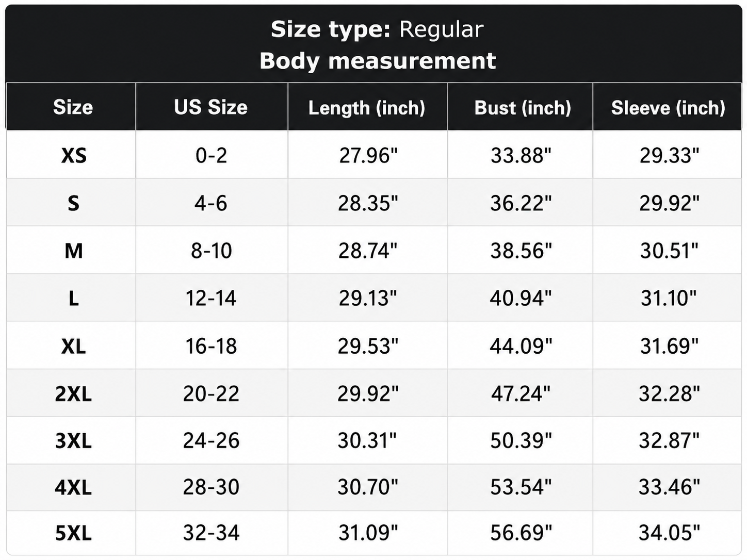This screenshot has height=560, width=747.
Task: Click the Size type: Regular title
Action: tap(377, 29)
